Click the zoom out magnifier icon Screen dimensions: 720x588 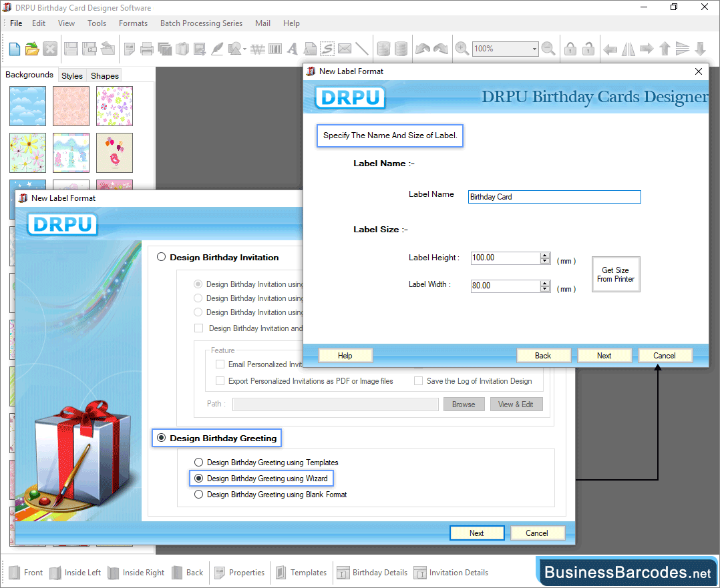548,49
